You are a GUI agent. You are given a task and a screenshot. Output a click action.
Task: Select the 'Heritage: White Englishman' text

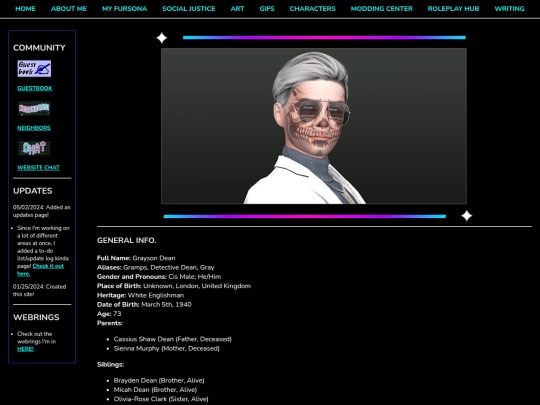141,295
